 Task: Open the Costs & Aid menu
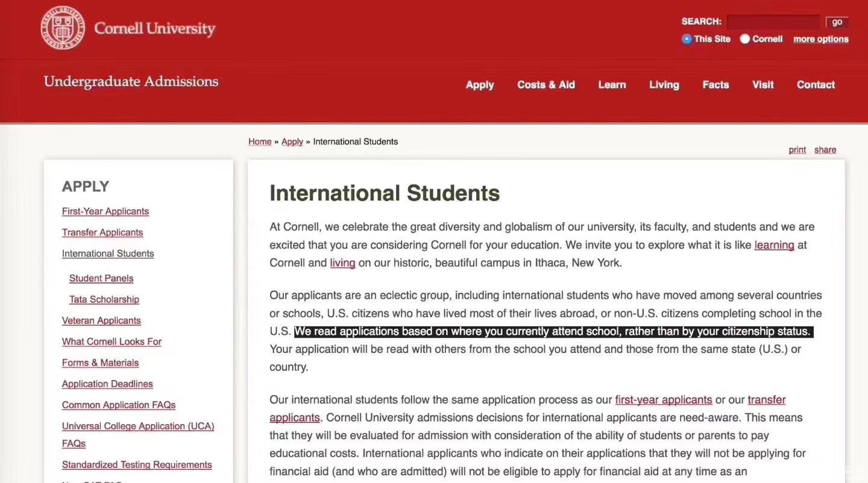click(546, 85)
